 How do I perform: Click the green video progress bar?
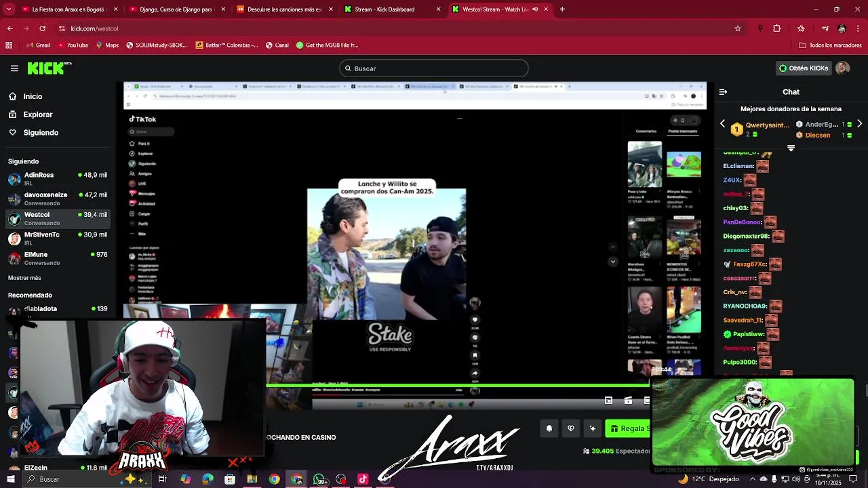tap(458, 385)
